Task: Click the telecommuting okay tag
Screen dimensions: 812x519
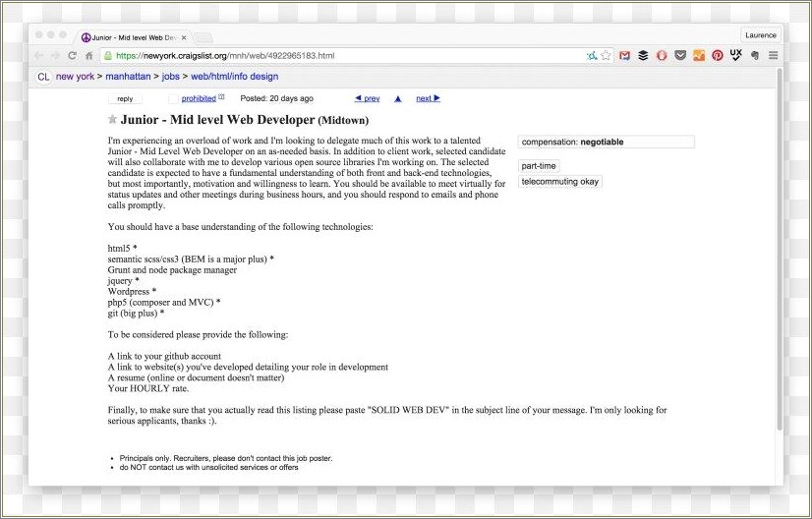Action: point(559,181)
